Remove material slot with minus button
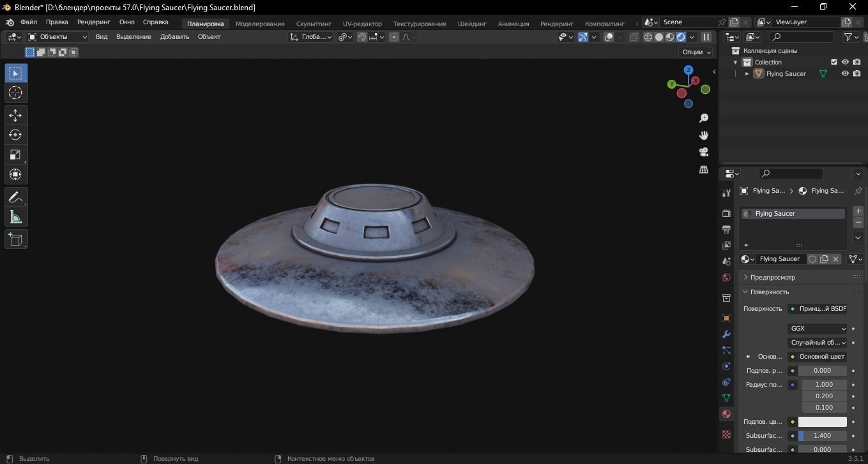The image size is (868, 464). point(858,222)
